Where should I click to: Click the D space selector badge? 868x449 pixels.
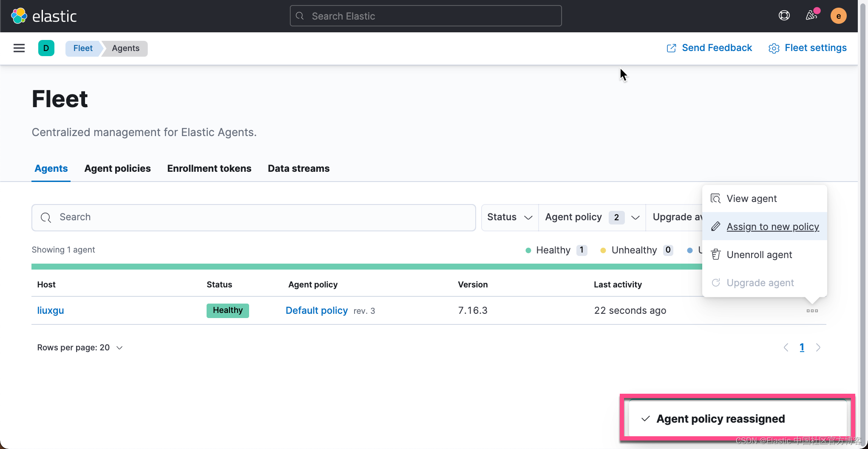(x=46, y=48)
